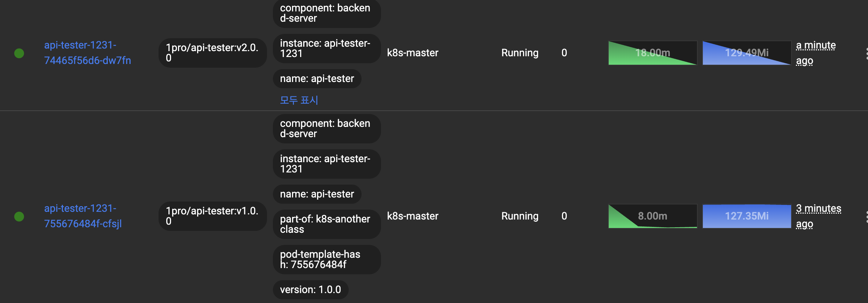Click 'a minute ago' creation timestamp
This screenshot has height=303, width=868.
click(x=816, y=53)
